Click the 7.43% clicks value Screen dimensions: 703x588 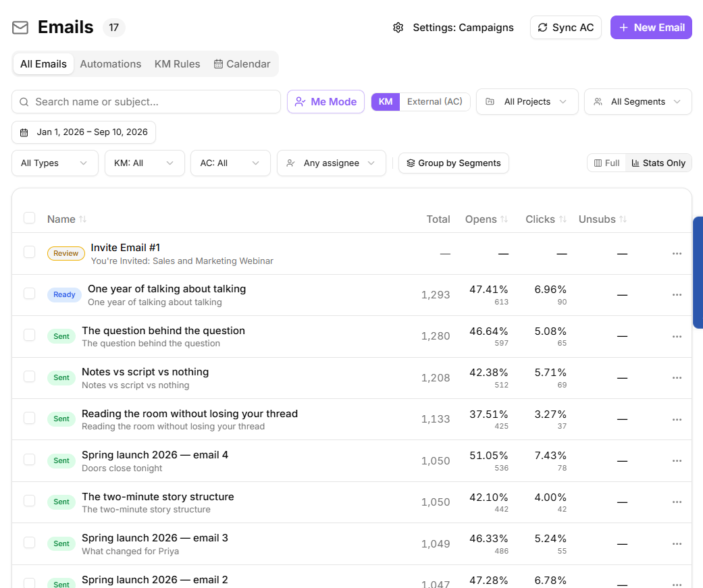pyautogui.click(x=550, y=456)
